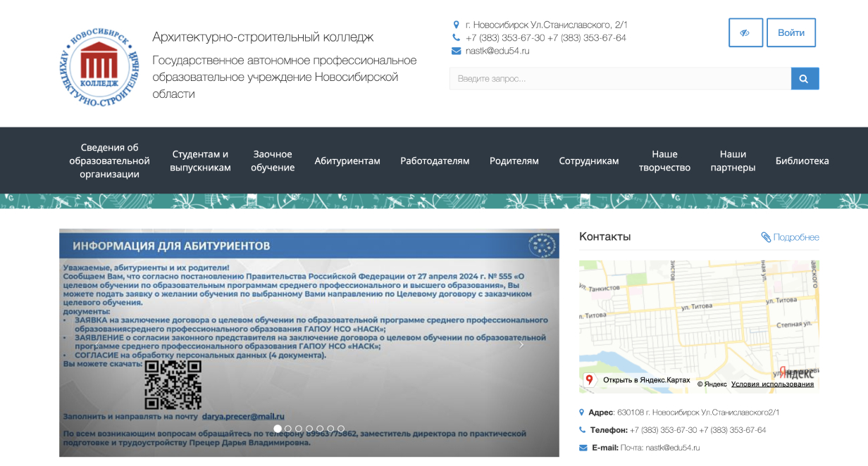Click the header location pin icon
This screenshot has height=466, width=868.
tap(456, 25)
